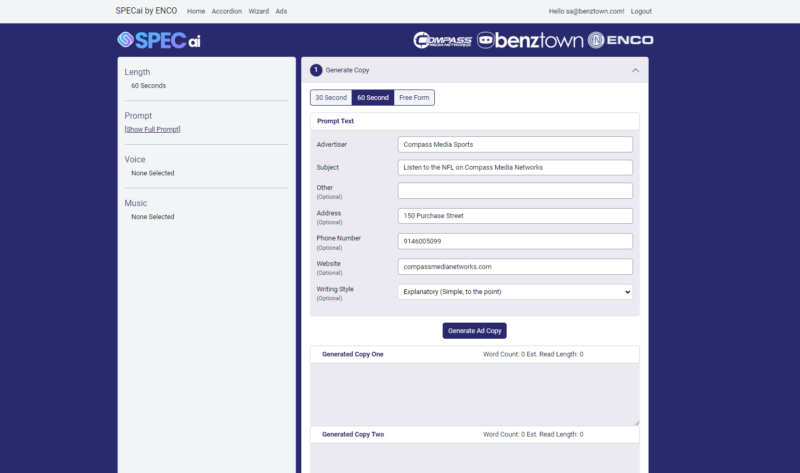The image size is (800, 473).
Task: Focus the Advertiser input field
Action: pos(515,144)
